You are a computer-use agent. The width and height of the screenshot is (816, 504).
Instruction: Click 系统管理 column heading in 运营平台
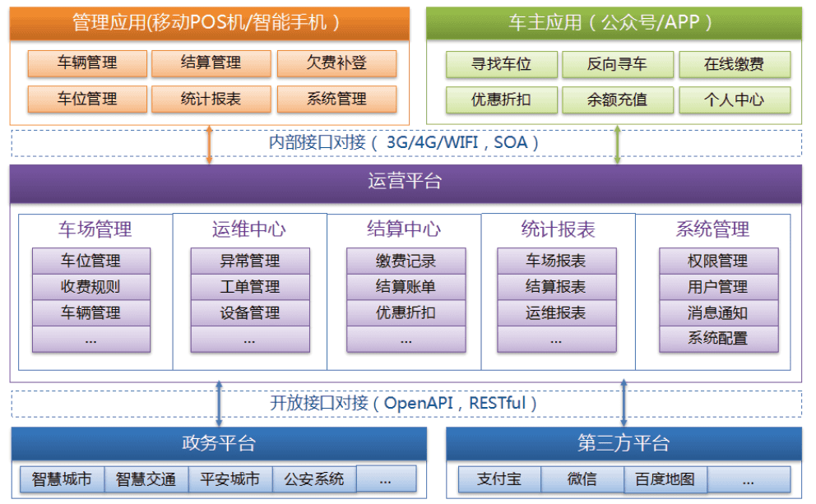[713, 229]
